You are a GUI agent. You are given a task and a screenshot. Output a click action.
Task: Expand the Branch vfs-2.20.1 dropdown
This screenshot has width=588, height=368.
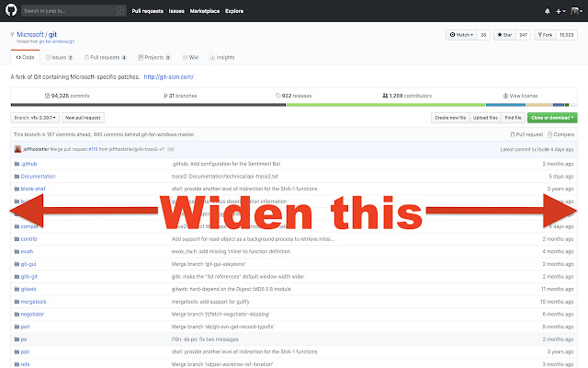click(35, 118)
